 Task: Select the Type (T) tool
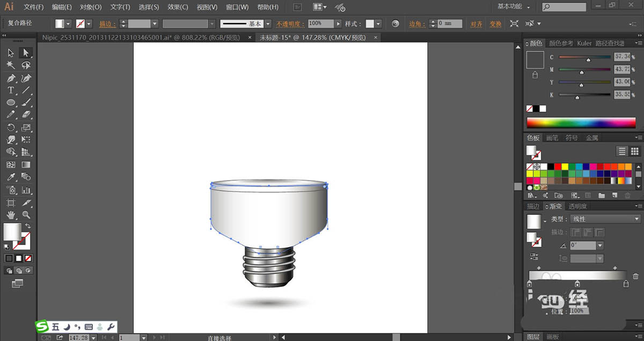(11, 90)
